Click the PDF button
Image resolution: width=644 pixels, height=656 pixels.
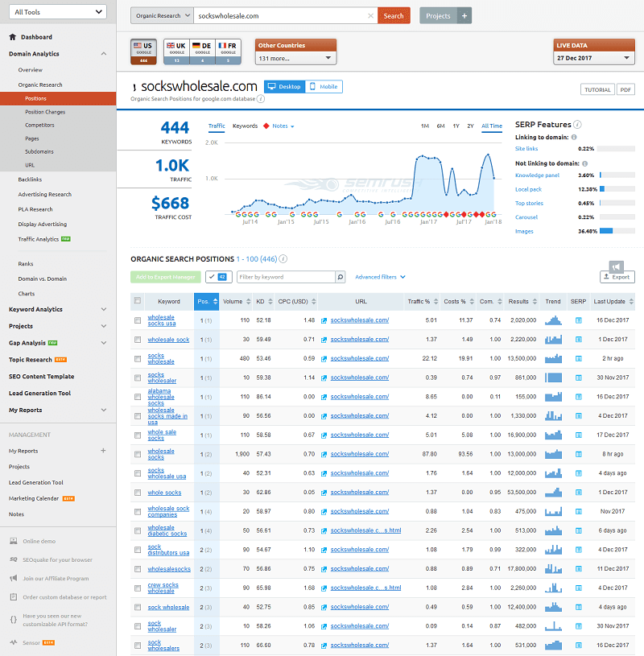pyautogui.click(x=625, y=89)
